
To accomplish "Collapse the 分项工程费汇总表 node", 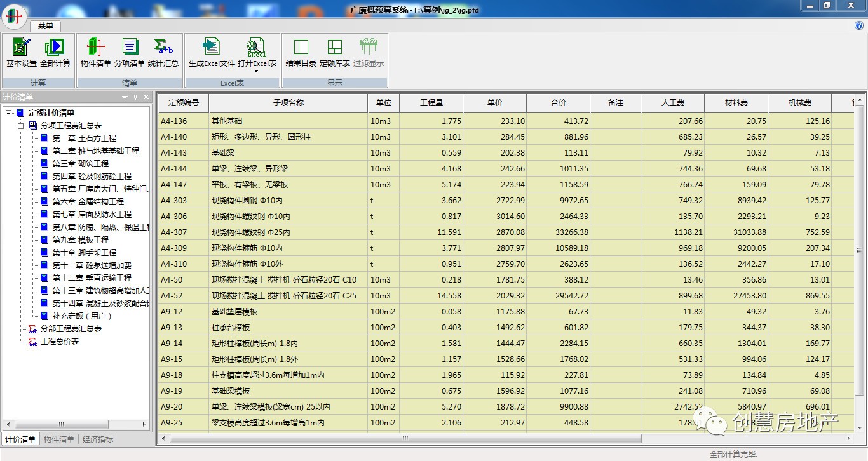I will pyautogui.click(x=20, y=126).
